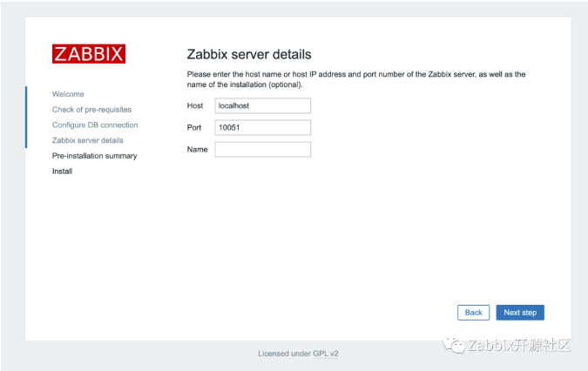Click the Zabbix开源社区 watermark text
The image size is (588, 371).
click(518, 345)
